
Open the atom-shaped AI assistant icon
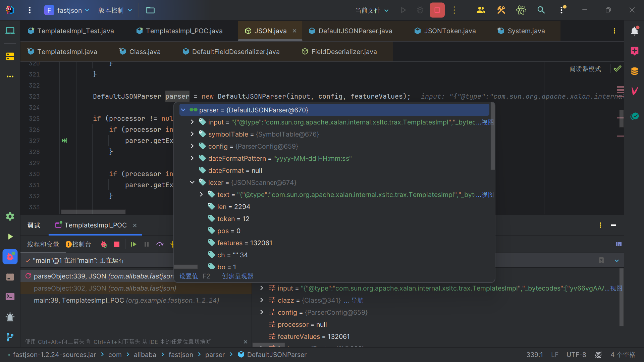(521, 10)
